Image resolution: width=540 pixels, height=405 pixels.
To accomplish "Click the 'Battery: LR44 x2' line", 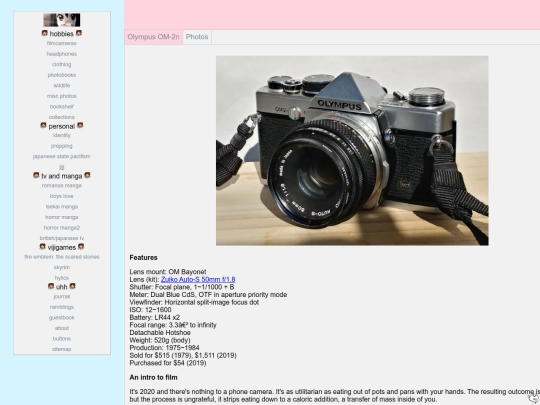I will coord(155,318).
